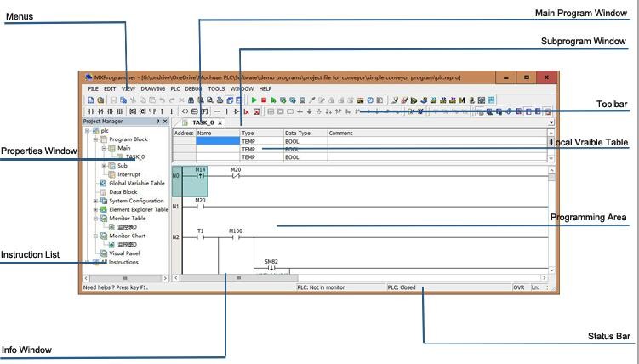Click the green Run PLC toolbar icon
The height and width of the screenshot is (364, 639).
[x=254, y=100]
